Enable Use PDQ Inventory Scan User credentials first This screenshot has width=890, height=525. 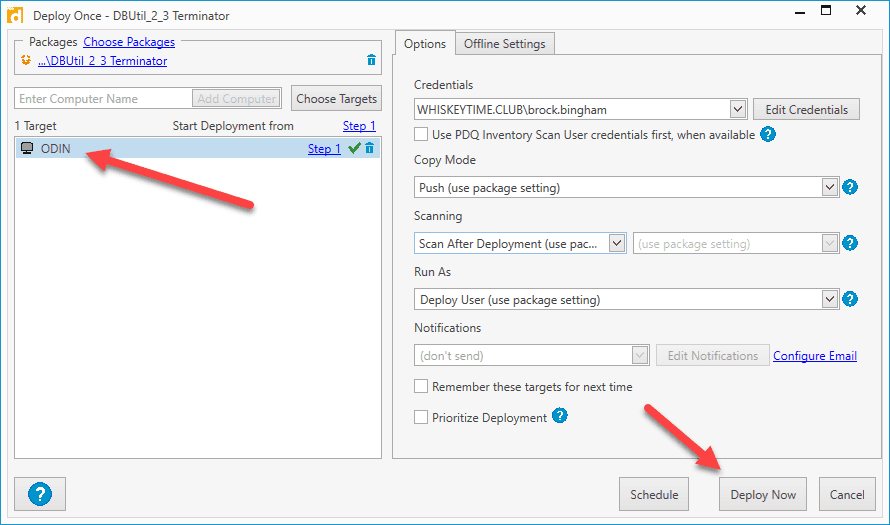[x=421, y=135]
